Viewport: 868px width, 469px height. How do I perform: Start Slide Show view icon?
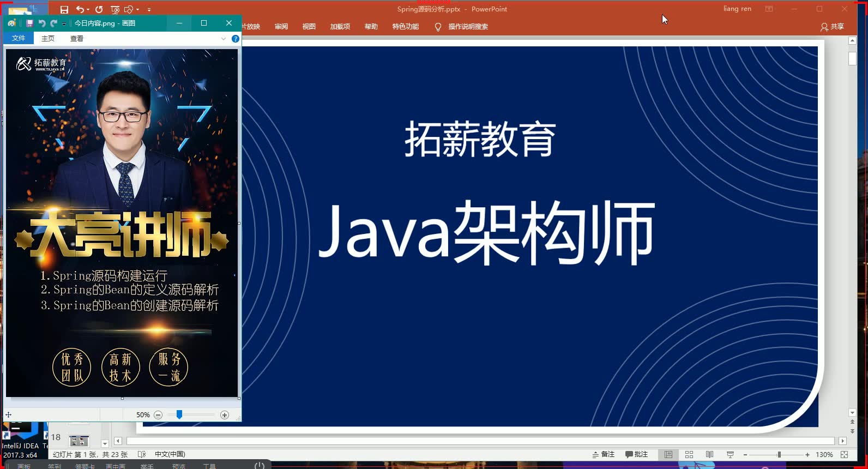click(x=730, y=454)
